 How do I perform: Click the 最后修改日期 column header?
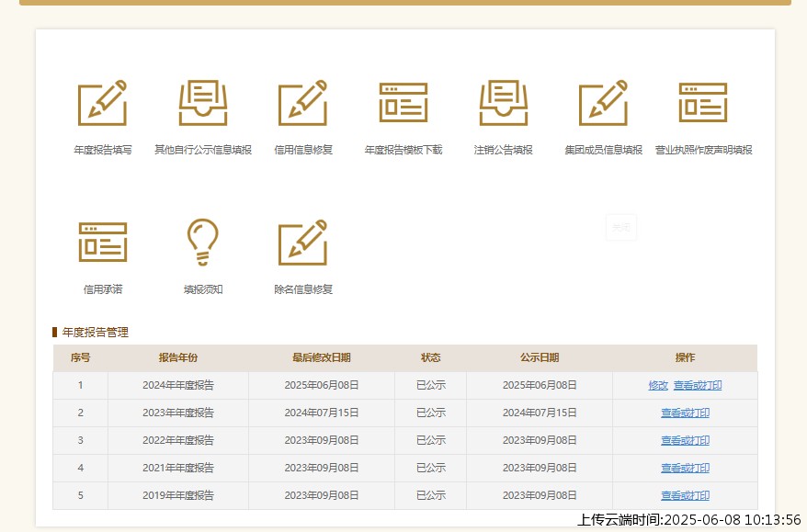click(x=321, y=357)
